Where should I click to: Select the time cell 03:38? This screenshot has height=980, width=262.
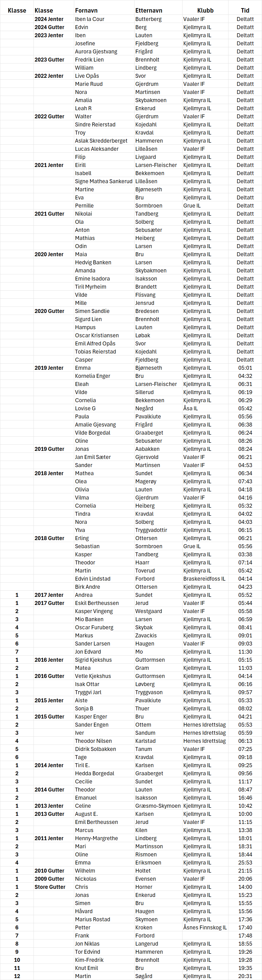[245, 554]
